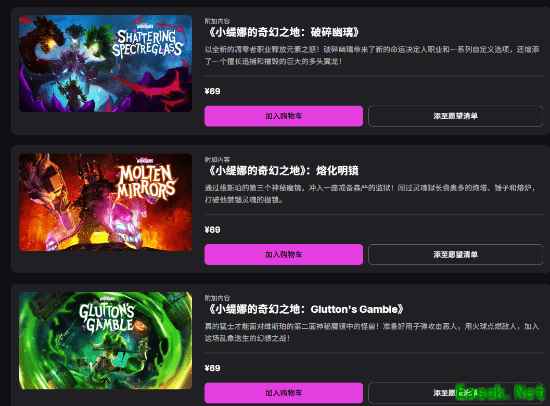Open the Glutton's Gamble cover image
Viewport: 550px width, 406px height.
coord(105,340)
